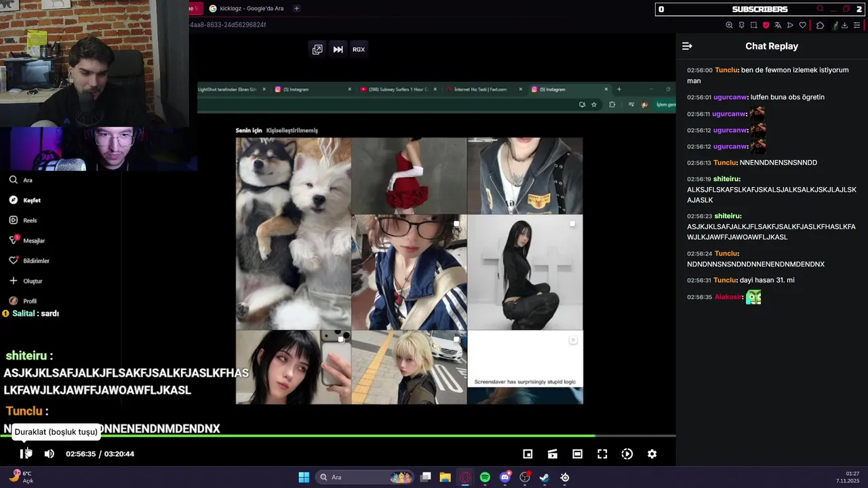Open the easy setup sliders icon
This screenshot has width=868, height=488.
[x=856, y=25]
